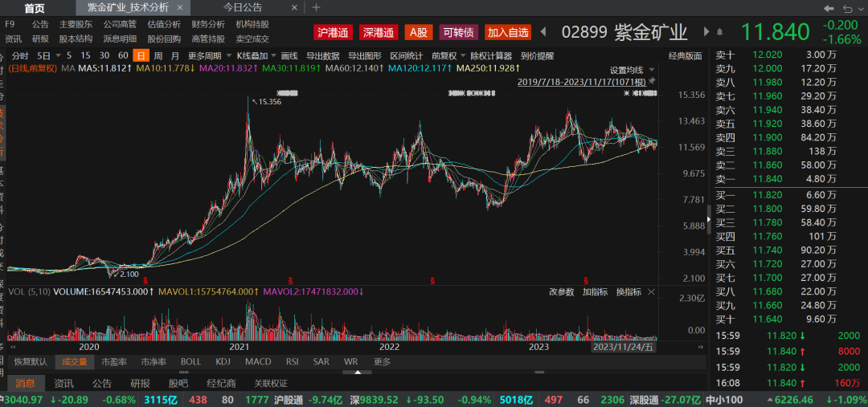This screenshot has height=407, width=868.
Task: Select the MACD indicator tab
Action: pos(259,362)
